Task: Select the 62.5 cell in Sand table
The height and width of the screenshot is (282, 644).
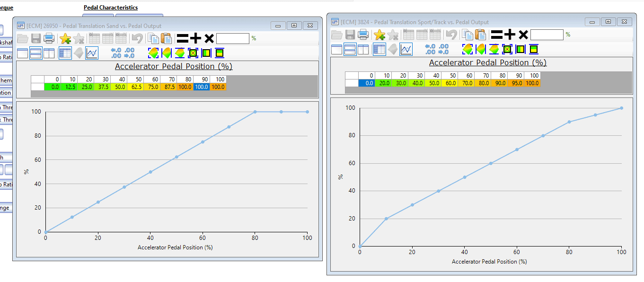Action: point(135,87)
